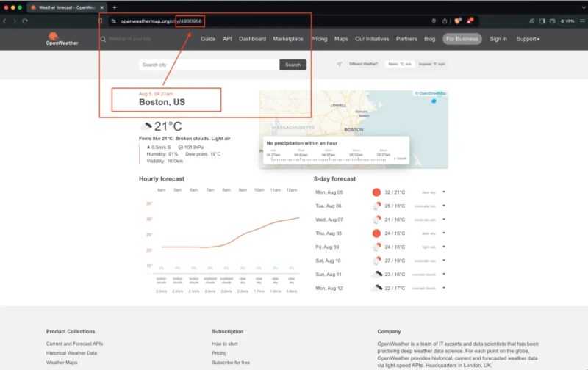The image size is (588, 370).
Task: Open the Dashboard menu item
Action: coord(252,39)
